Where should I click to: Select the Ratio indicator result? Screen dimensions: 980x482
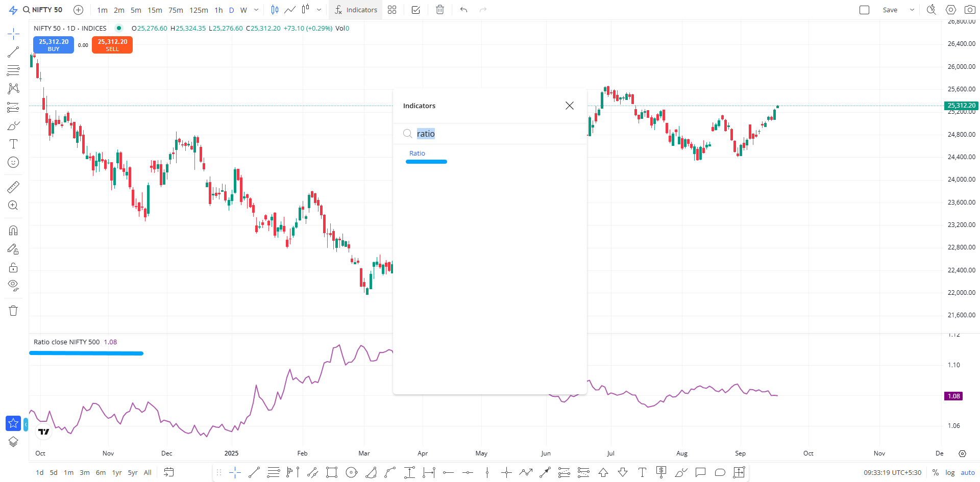417,154
